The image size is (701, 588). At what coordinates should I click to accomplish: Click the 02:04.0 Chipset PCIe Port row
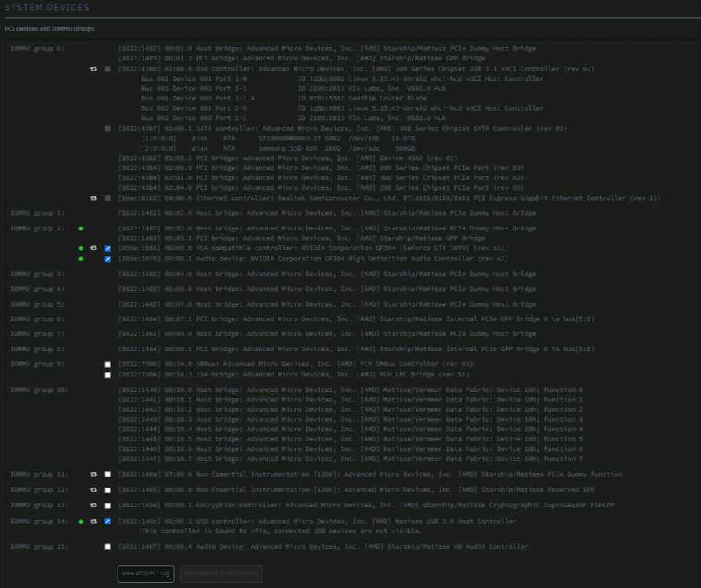(x=321, y=188)
